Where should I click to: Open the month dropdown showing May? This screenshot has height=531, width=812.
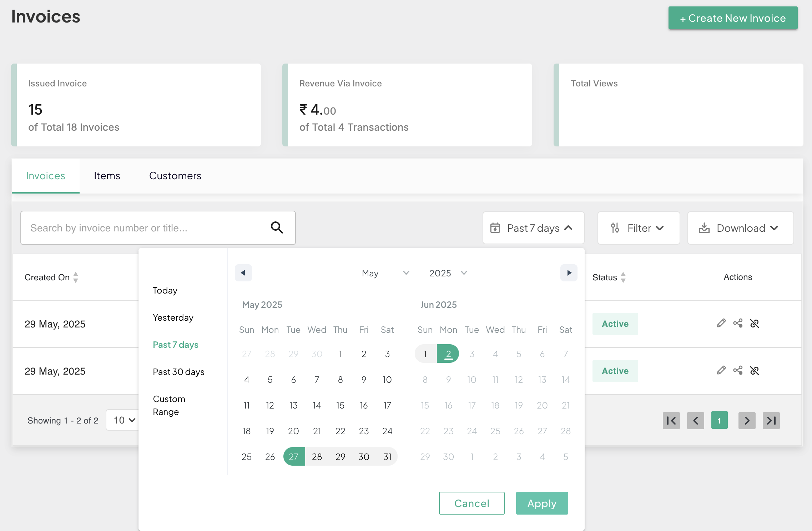coord(385,273)
